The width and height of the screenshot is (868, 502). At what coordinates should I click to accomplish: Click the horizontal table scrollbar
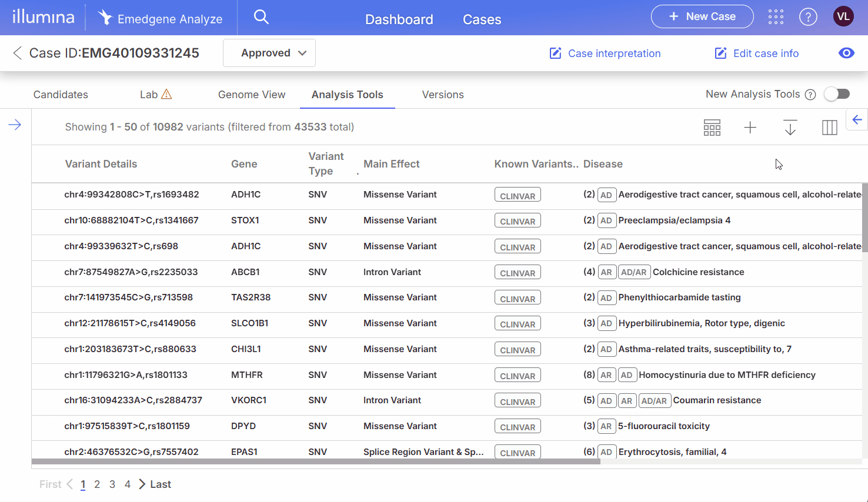316,461
